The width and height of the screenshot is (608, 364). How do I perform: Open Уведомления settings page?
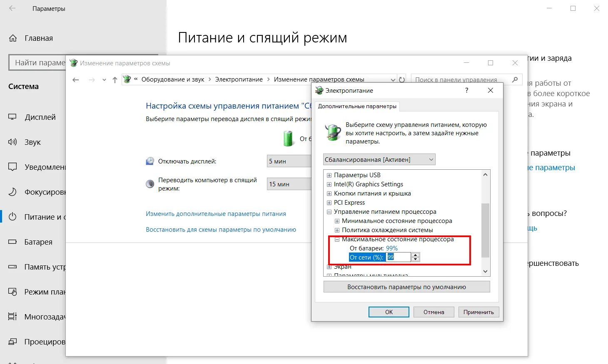pyautogui.click(x=37, y=167)
